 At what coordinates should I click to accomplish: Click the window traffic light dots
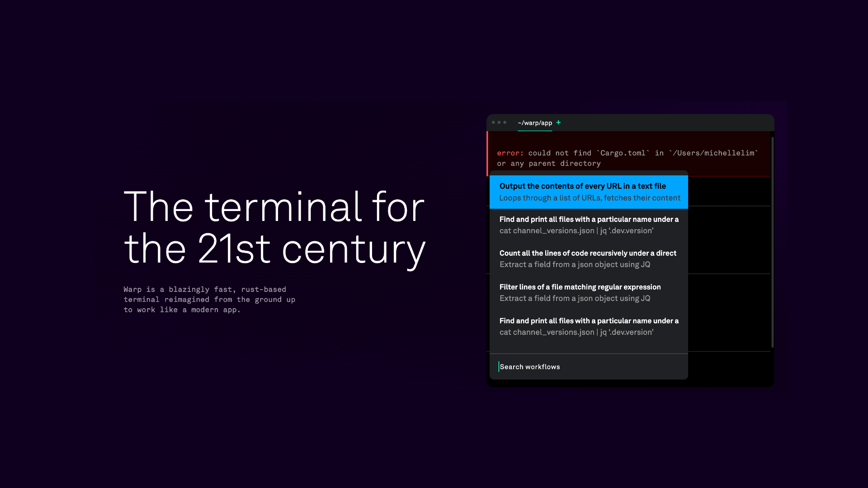(499, 122)
